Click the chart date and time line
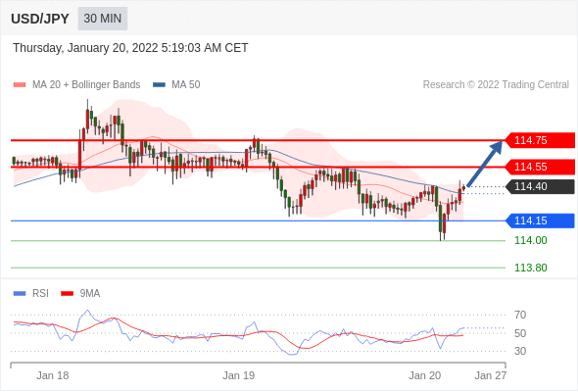This screenshot has width=578, height=392. [x=130, y=48]
